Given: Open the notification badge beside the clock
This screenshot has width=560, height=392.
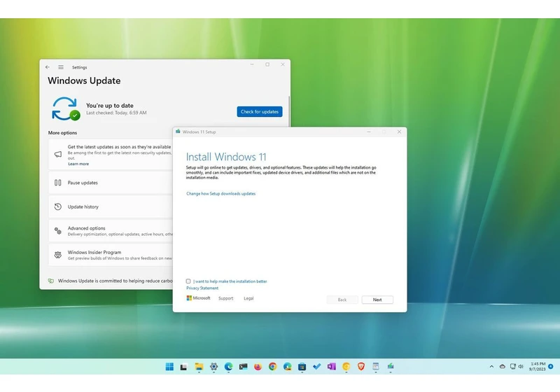Looking at the screenshot, I should [551, 367].
